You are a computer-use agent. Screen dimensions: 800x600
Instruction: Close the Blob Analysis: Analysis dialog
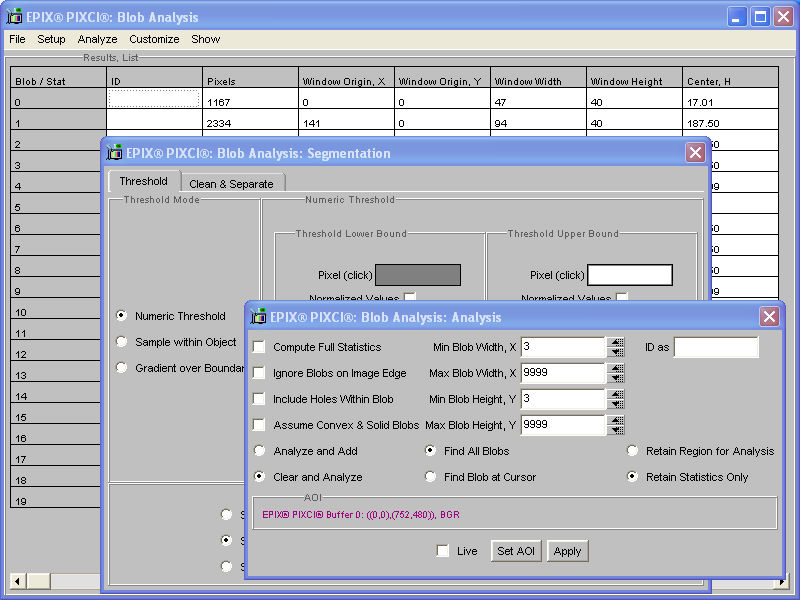tap(769, 317)
